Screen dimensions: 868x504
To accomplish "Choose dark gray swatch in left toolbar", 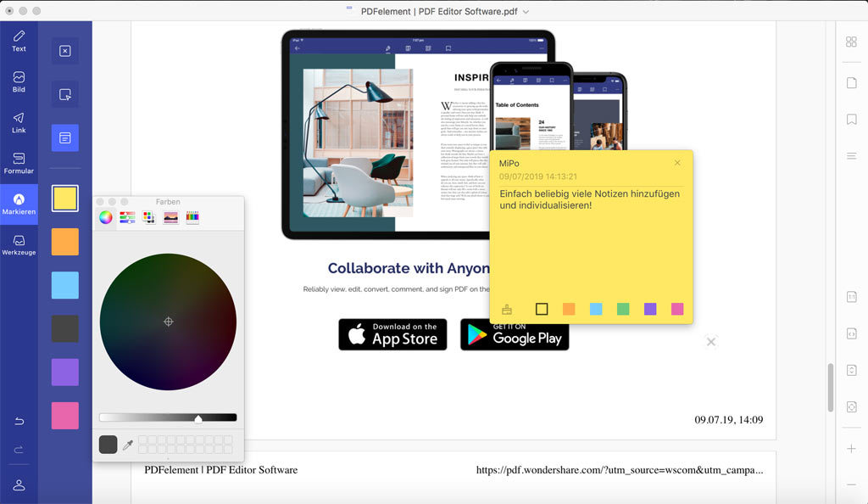I will [x=64, y=329].
